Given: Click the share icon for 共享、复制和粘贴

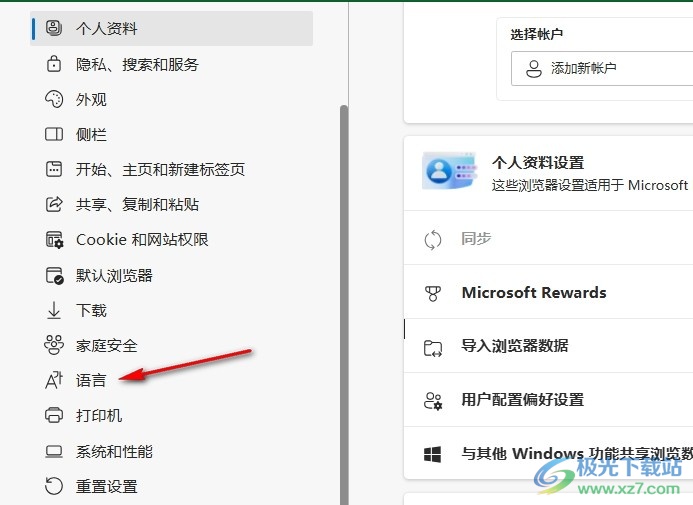Looking at the screenshot, I should click(54, 204).
